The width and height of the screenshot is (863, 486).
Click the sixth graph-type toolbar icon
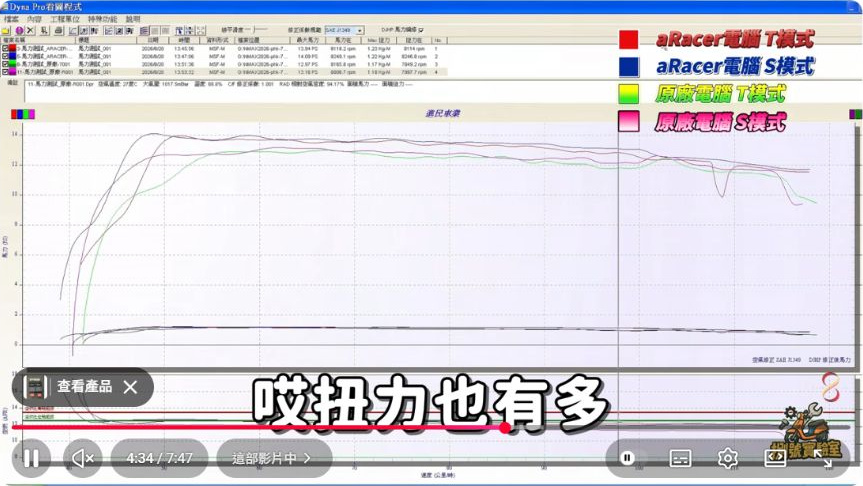pos(129,31)
